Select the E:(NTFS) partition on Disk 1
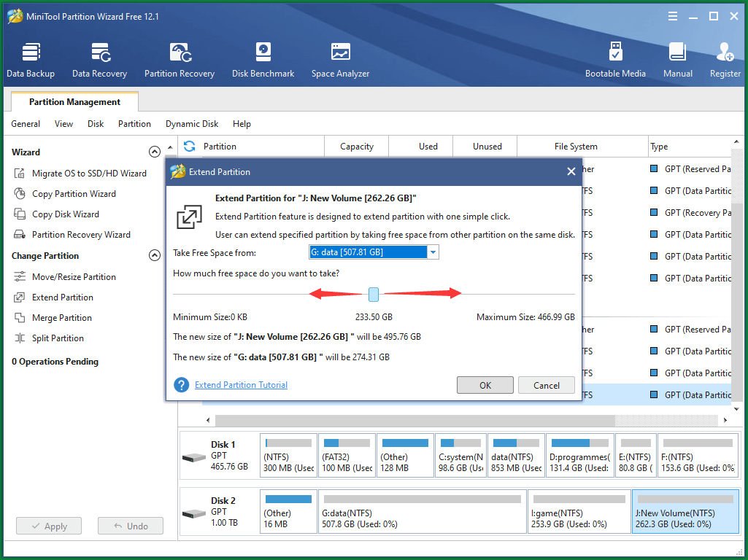The height and width of the screenshot is (560, 748). (x=636, y=455)
